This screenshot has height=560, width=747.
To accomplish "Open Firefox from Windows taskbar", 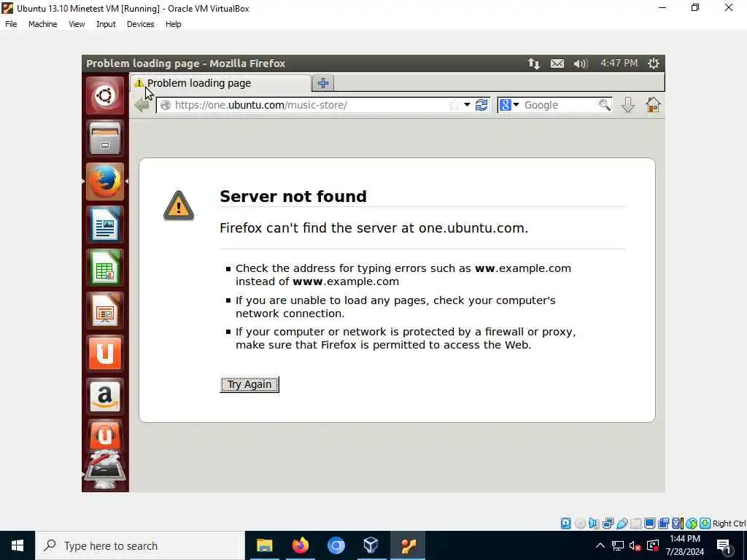I will point(300,545).
